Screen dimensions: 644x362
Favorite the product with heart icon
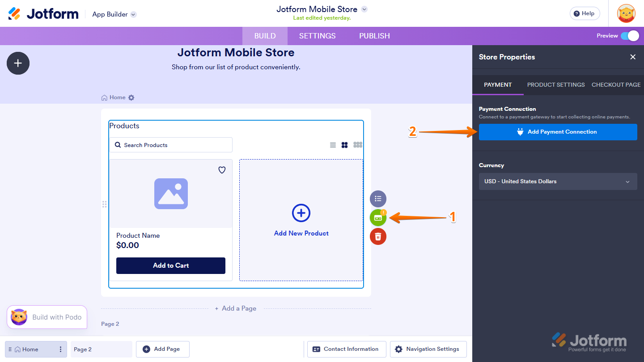point(222,170)
